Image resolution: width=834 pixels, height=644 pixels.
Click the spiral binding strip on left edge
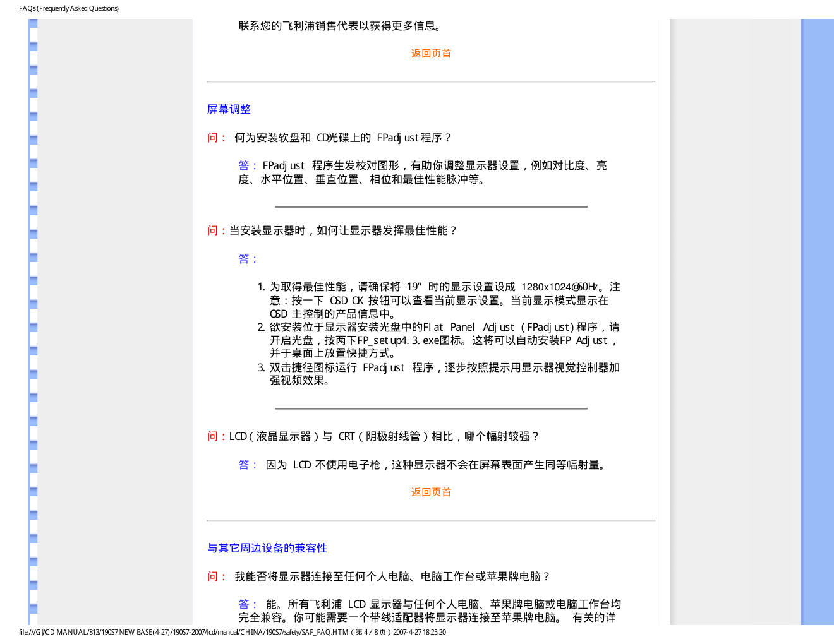click(33, 316)
